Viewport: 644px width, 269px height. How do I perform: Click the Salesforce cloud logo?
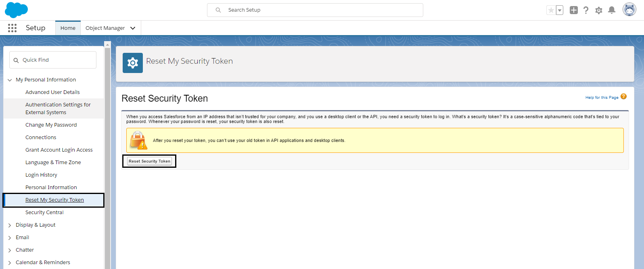[16, 10]
